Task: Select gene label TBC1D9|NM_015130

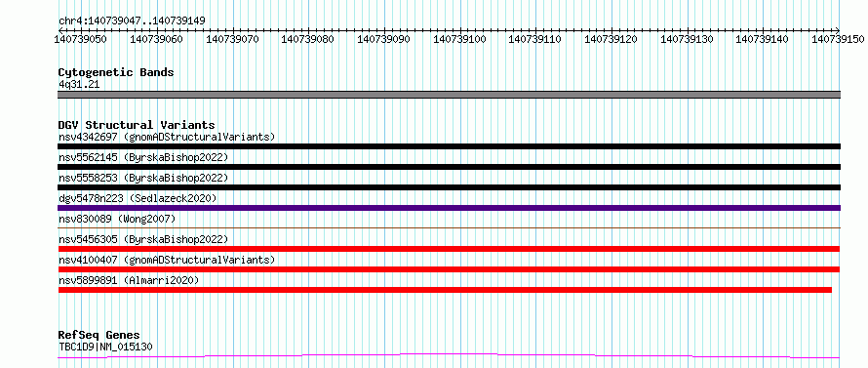Action: click(105, 347)
